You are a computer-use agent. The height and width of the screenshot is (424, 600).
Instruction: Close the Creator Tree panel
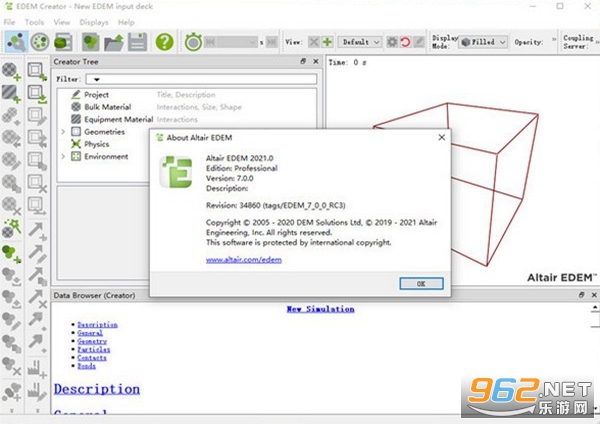(316, 61)
